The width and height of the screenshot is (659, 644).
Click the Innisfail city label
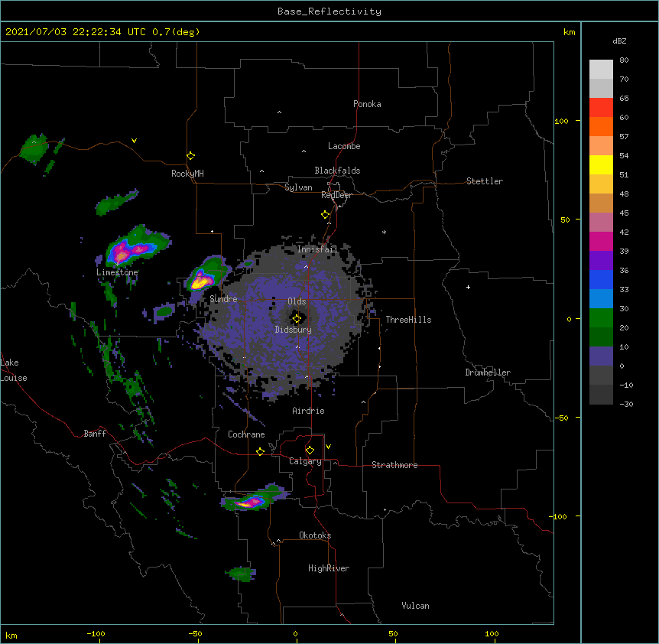point(317,249)
